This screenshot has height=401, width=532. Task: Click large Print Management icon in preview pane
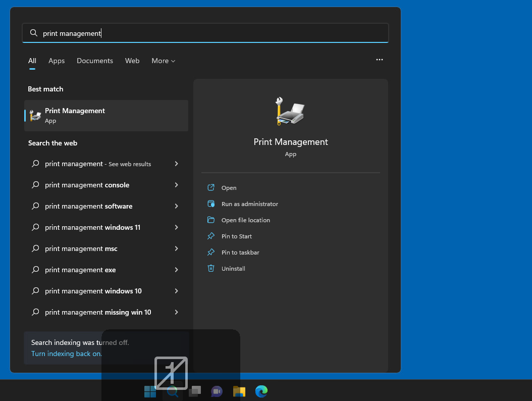pyautogui.click(x=290, y=112)
